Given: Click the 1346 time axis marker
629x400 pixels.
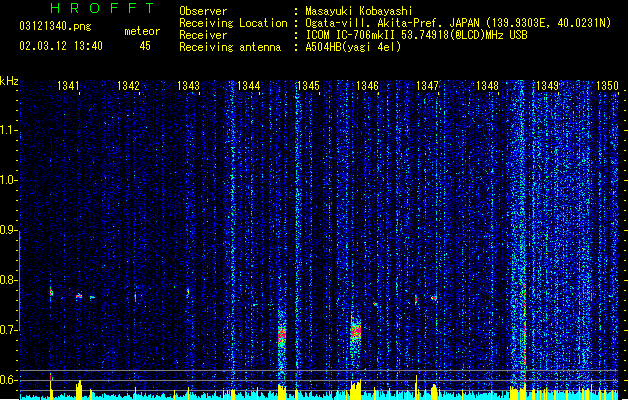Looking at the screenshot, I should point(367,85).
